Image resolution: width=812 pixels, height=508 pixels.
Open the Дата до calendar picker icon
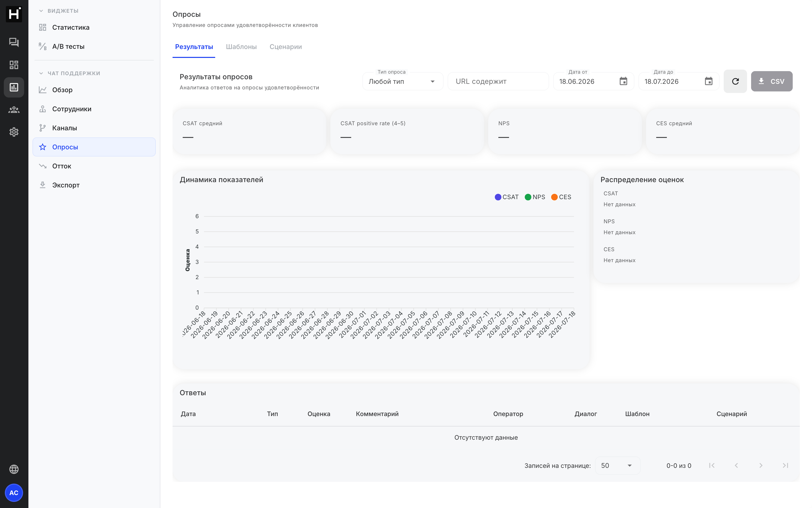click(708, 81)
